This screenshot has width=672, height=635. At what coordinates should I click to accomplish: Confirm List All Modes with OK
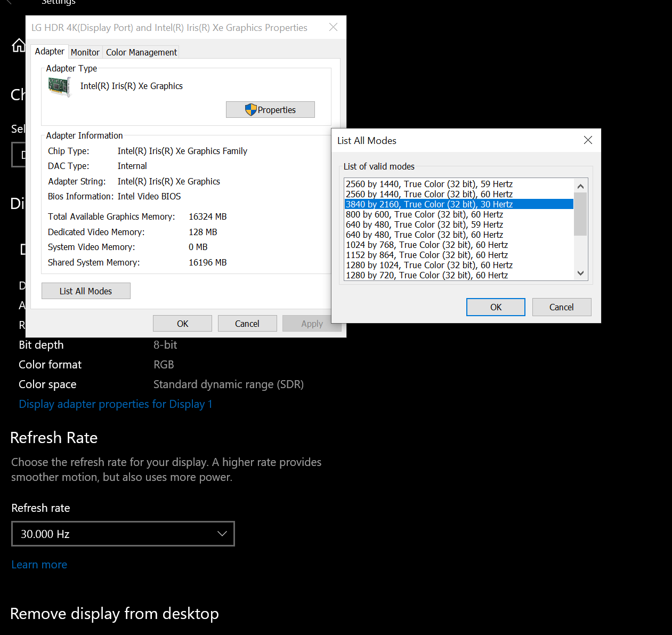pyautogui.click(x=496, y=307)
